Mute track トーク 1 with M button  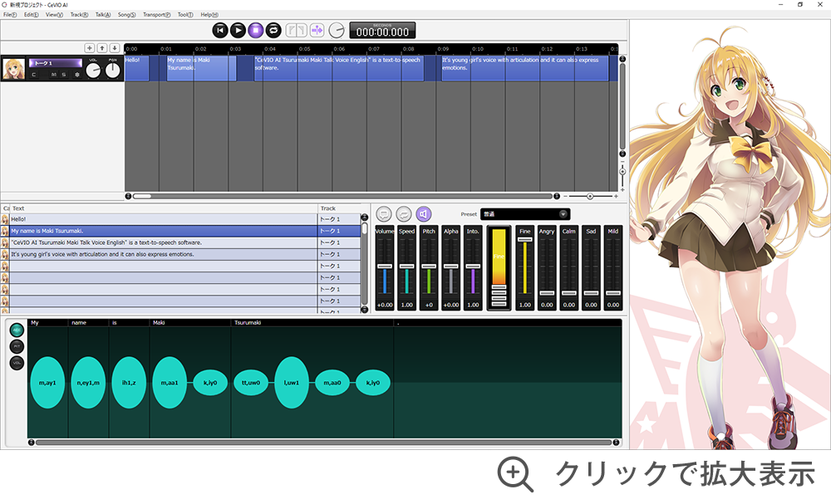coord(53,75)
